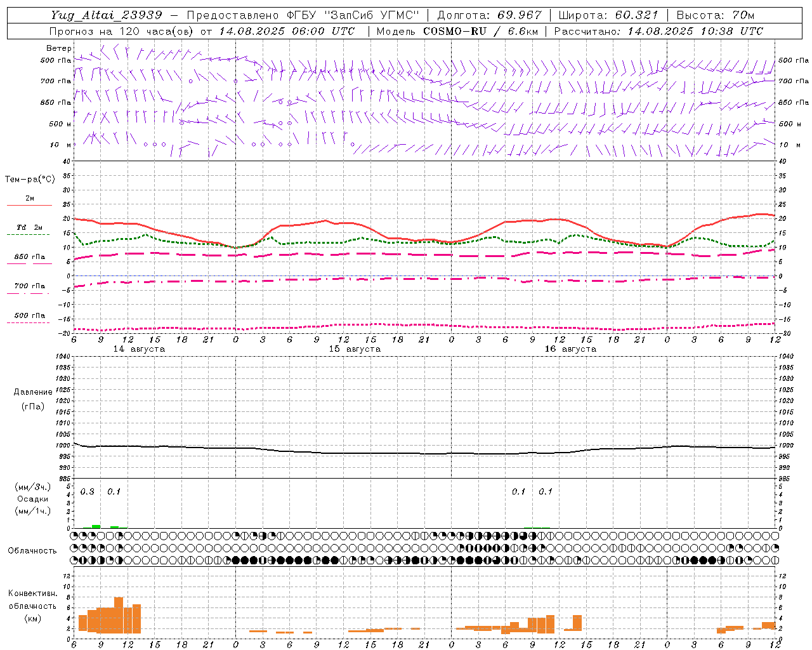
Task: Click the (мм/3ч.) precipitation unit label
Action: (x=33, y=487)
